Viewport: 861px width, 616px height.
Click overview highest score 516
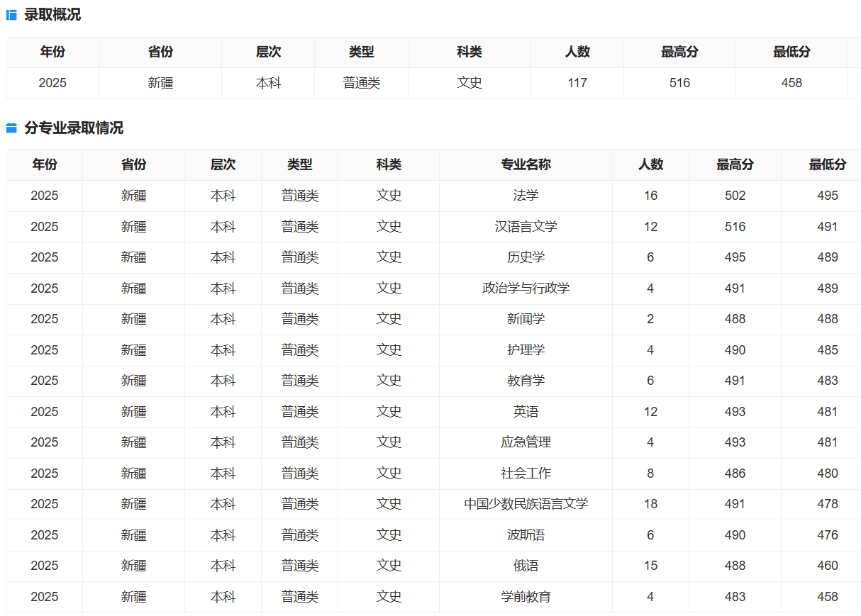[679, 83]
